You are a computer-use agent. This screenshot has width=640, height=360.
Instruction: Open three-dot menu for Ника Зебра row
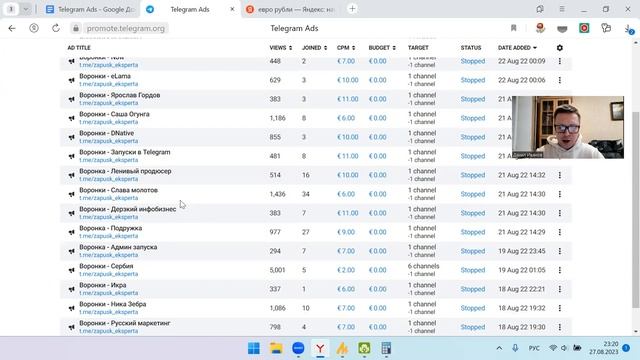(560, 308)
